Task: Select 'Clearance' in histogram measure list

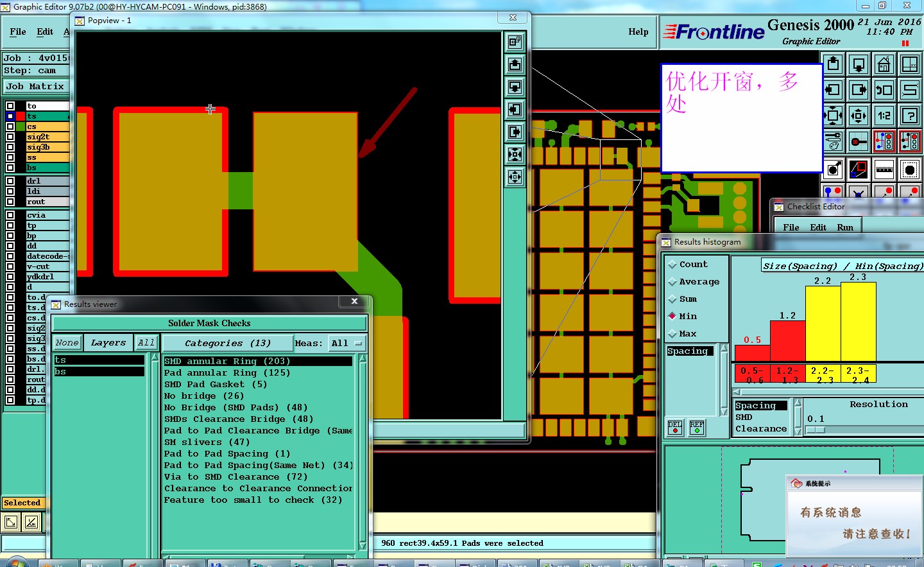Action: (761, 429)
